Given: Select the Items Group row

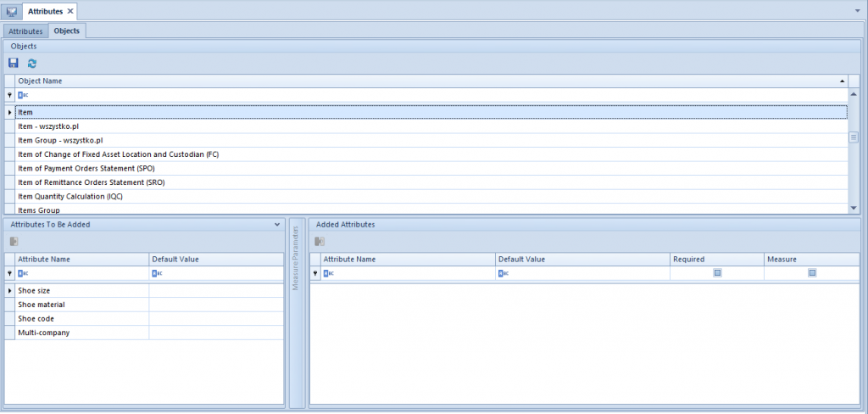Looking at the screenshot, I should tap(431, 209).
